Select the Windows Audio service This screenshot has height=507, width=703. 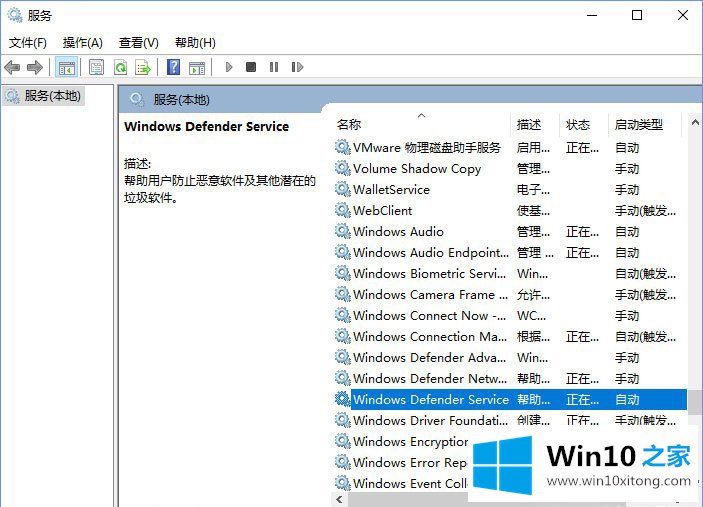click(x=510, y=232)
